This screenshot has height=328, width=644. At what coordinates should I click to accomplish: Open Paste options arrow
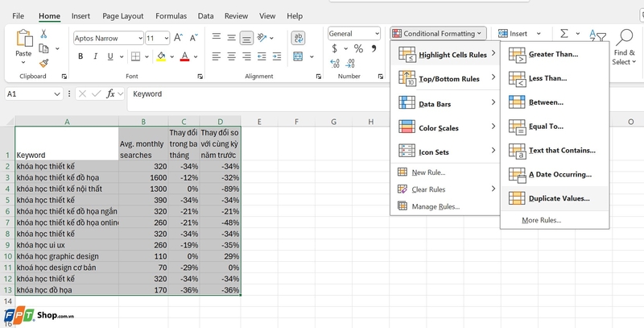coord(23,63)
